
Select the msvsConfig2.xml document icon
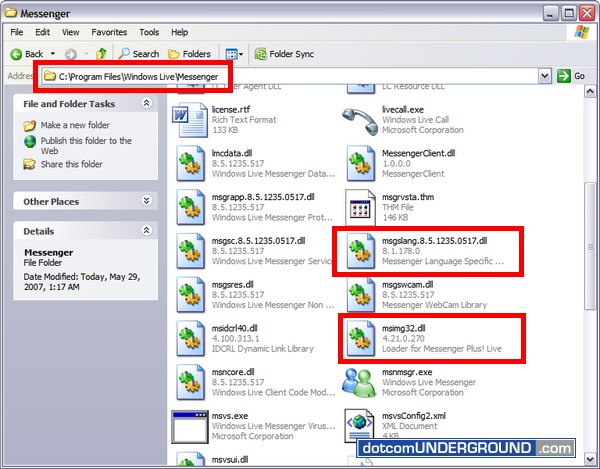click(359, 425)
